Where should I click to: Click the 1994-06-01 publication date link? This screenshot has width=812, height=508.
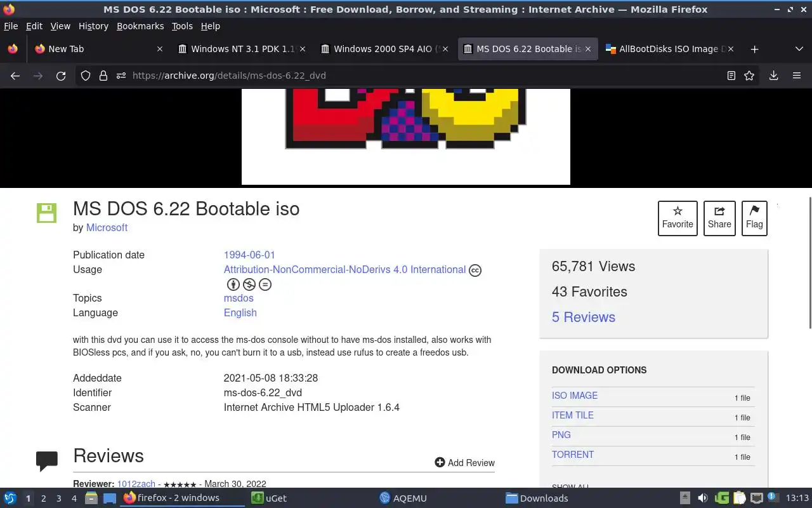249,255
